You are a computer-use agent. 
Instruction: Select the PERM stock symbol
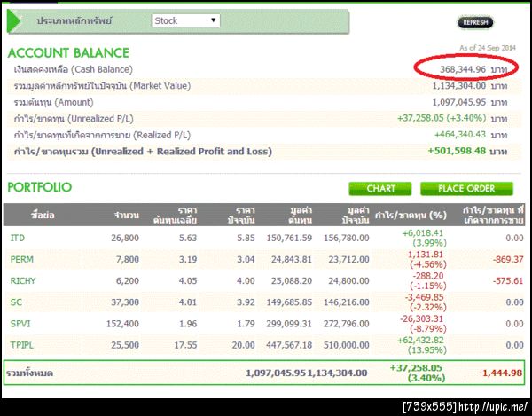pyautogui.click(x=21, y=259)
